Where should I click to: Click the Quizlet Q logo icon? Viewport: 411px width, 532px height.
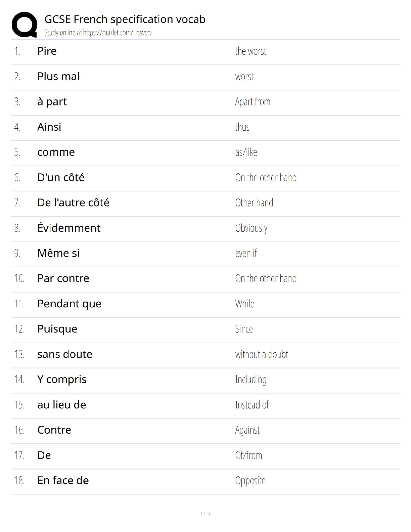[x=24, y=25]
